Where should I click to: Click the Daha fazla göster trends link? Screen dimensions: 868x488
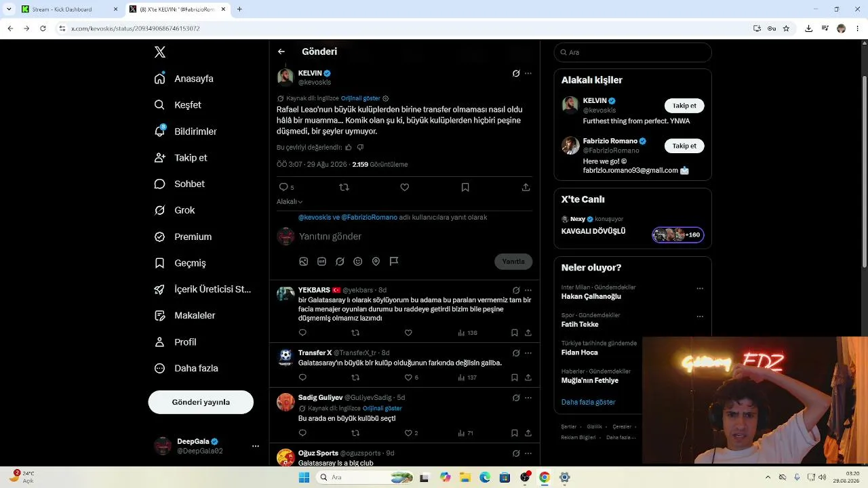(589, 402)
